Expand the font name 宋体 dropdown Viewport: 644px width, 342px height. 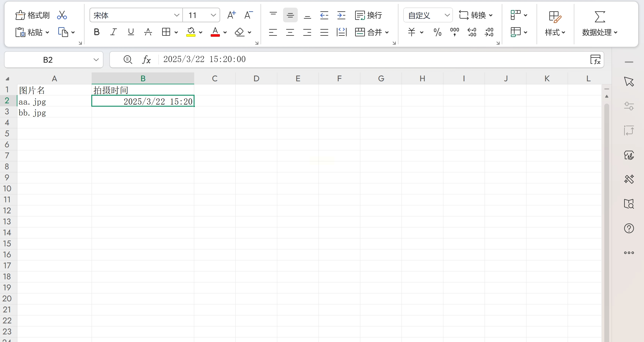(176, 15)
